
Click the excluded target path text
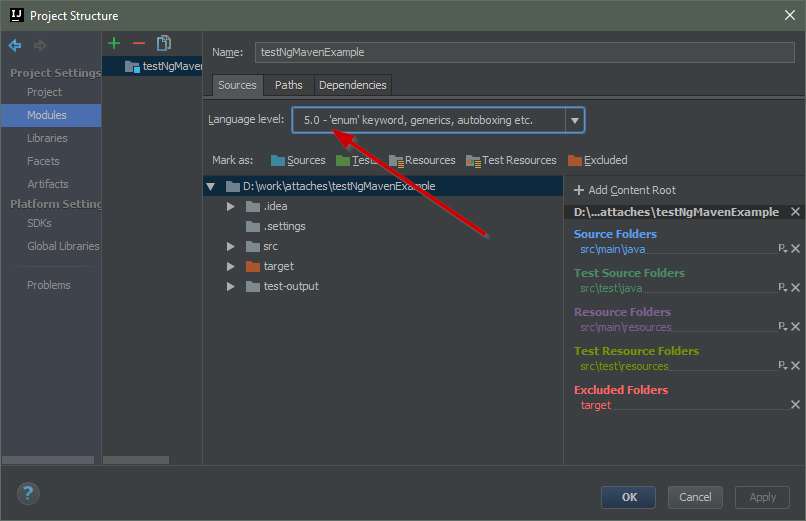tap(596, 405)
